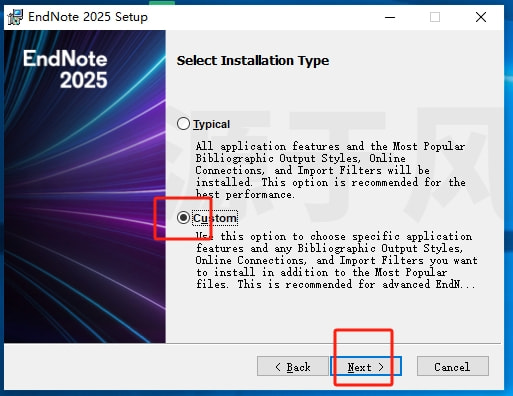
Task: Click the EndNote 2025 logo banner
Action: 85,187
